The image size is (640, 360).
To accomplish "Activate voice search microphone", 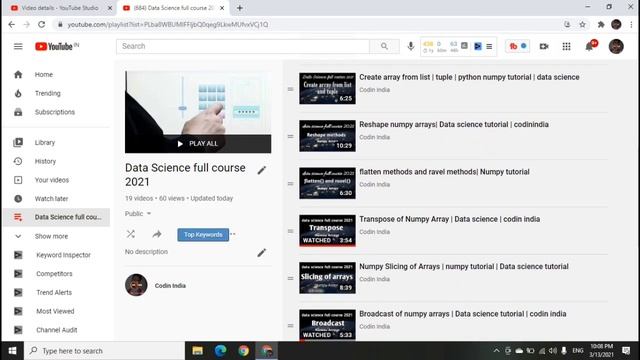I will [x=411, y=47].
